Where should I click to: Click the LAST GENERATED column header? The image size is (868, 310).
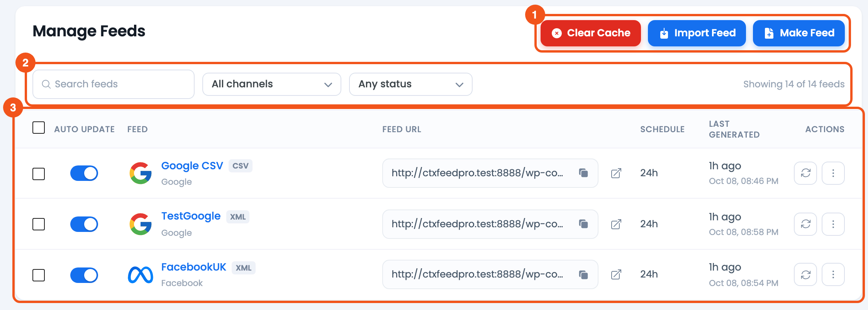[x=734, y=129]
